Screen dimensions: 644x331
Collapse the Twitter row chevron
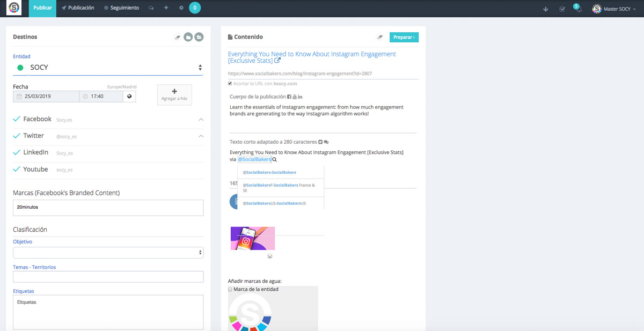[x=201, y=136]
